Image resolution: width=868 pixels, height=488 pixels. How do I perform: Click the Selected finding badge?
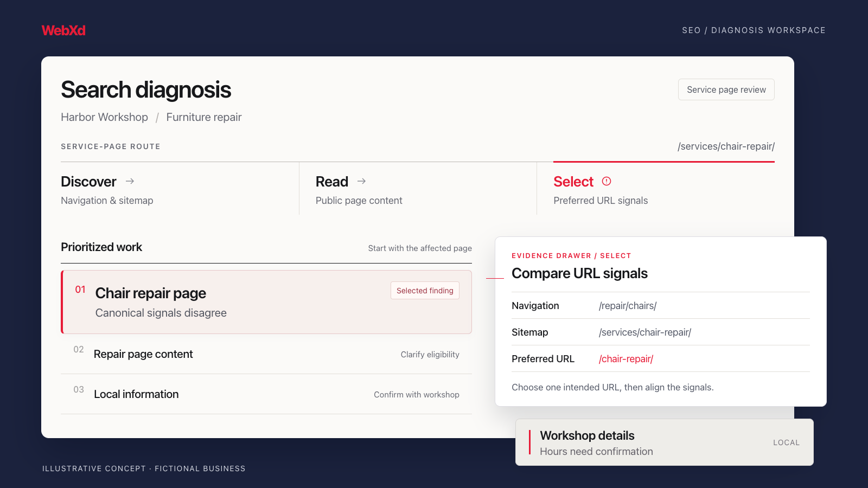[425, 291]
